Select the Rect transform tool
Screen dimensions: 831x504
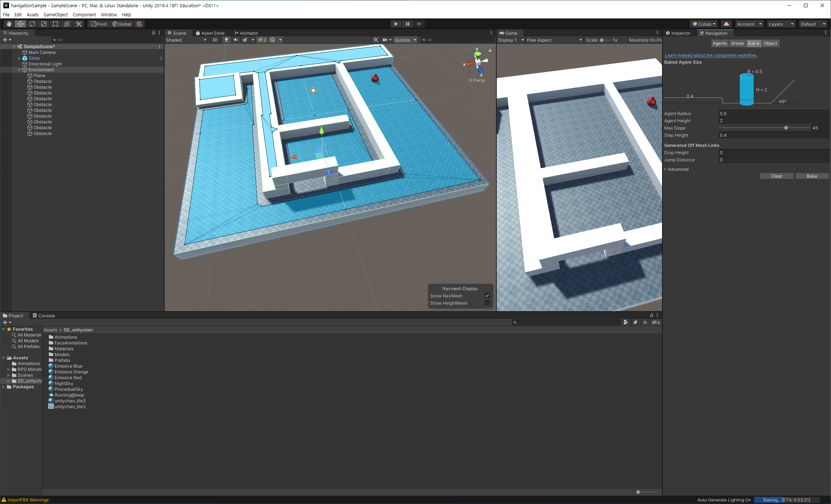click(55, 24)
